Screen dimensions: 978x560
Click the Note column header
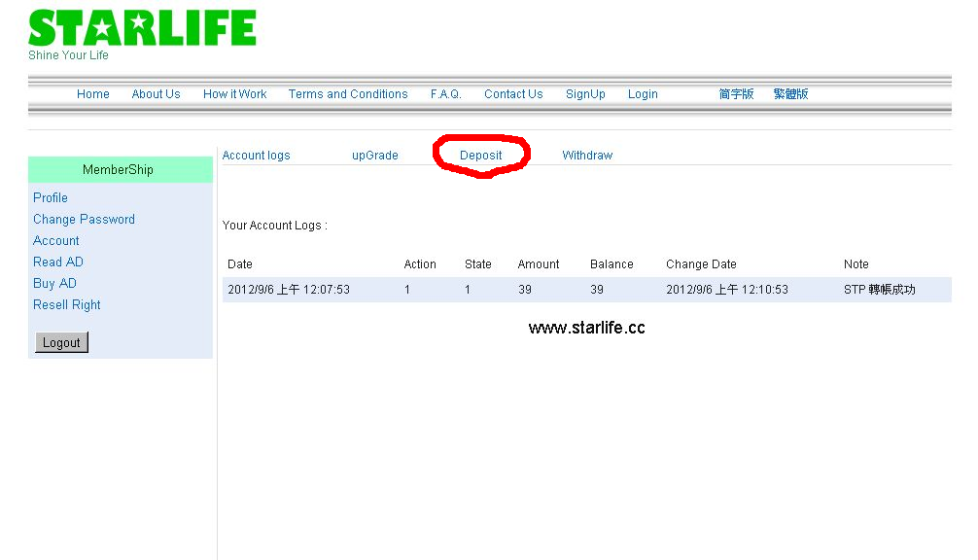click(856, 264)
